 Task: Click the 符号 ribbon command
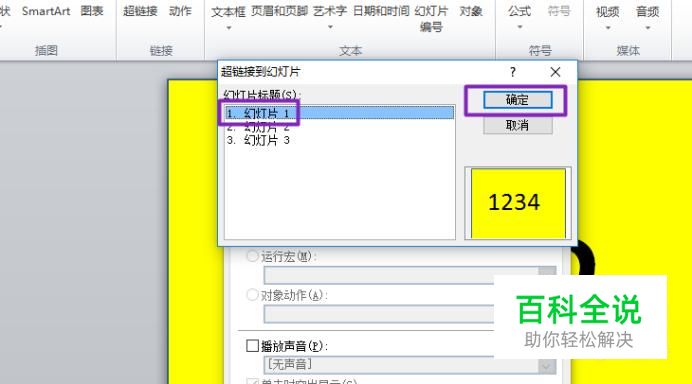(559, 11)
